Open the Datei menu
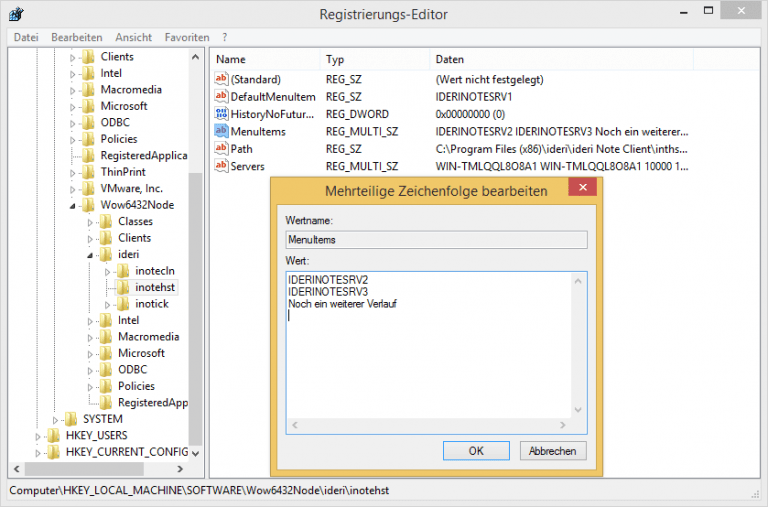768x507 pixels. coord(26,37)
